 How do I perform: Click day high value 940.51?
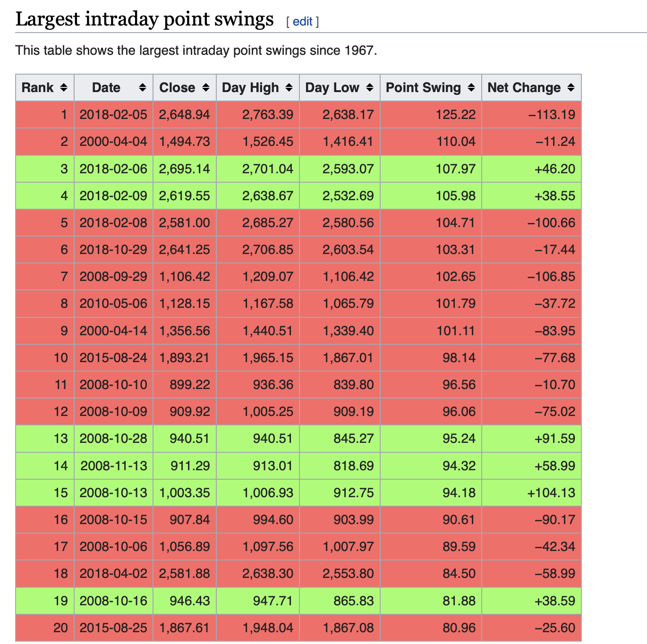tap(273, 439)
